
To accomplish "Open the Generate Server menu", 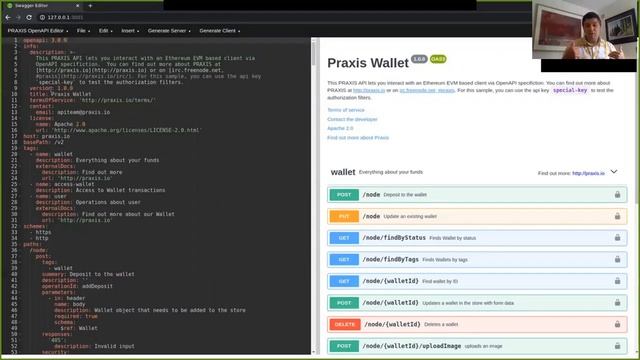I will tap(169, 31).
